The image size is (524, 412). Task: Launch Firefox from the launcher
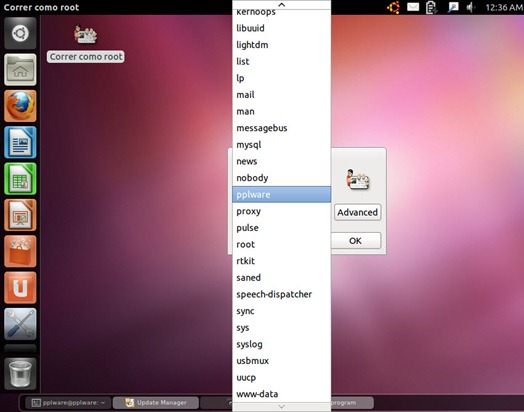pyautogui.click(x=20, y=106)
